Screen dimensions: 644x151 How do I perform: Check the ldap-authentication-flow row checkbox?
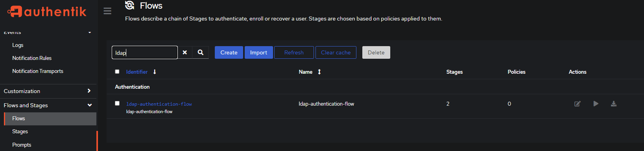pyautogui.click(x=117, y=103)
